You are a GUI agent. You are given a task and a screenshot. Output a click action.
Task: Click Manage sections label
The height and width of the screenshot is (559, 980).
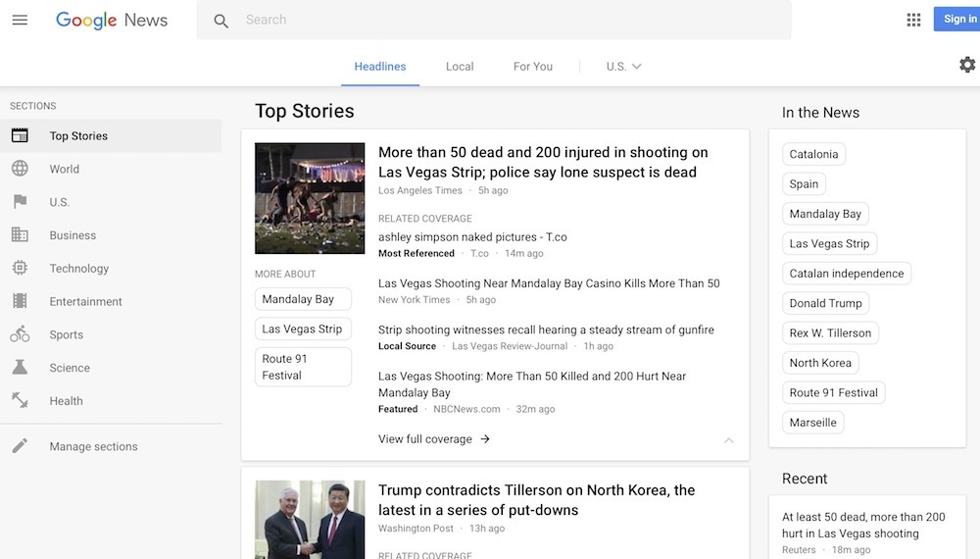pyautogui.click(x=93, y=446)
